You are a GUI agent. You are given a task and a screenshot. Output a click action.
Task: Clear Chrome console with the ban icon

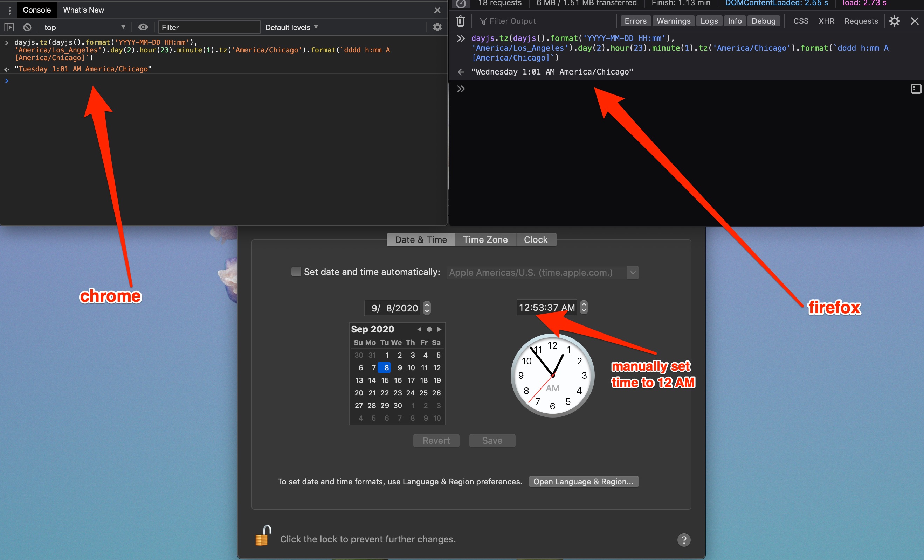27,27
